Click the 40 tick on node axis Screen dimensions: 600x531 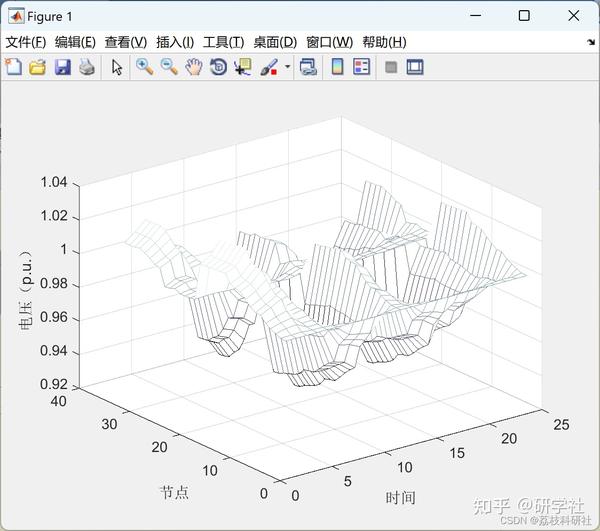tap(59, 401)
